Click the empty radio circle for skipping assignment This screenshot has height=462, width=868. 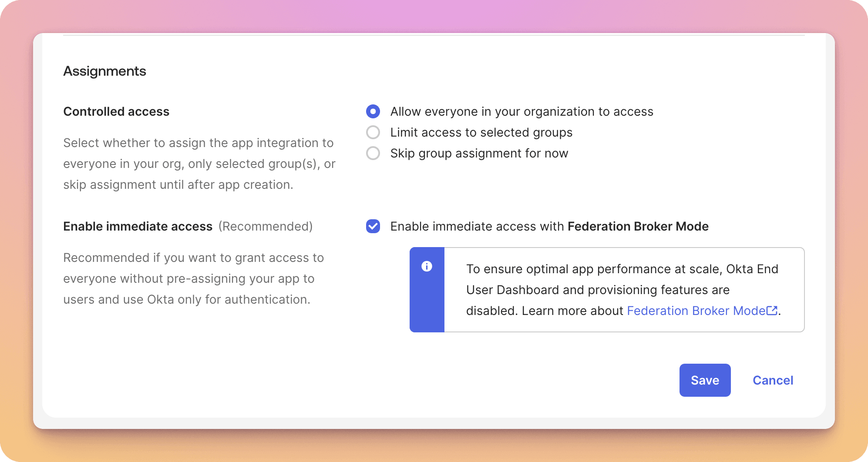pyautogui.click(x=373, y=153)
